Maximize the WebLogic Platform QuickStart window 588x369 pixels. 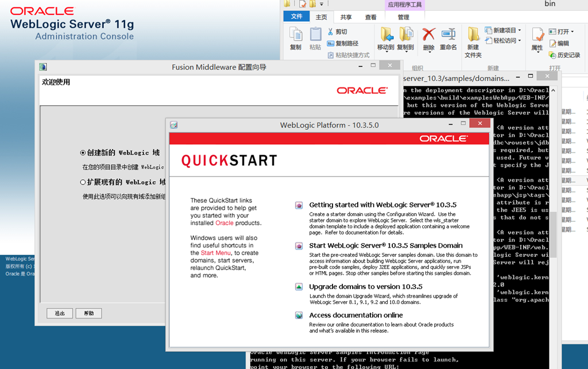(463, 123)
